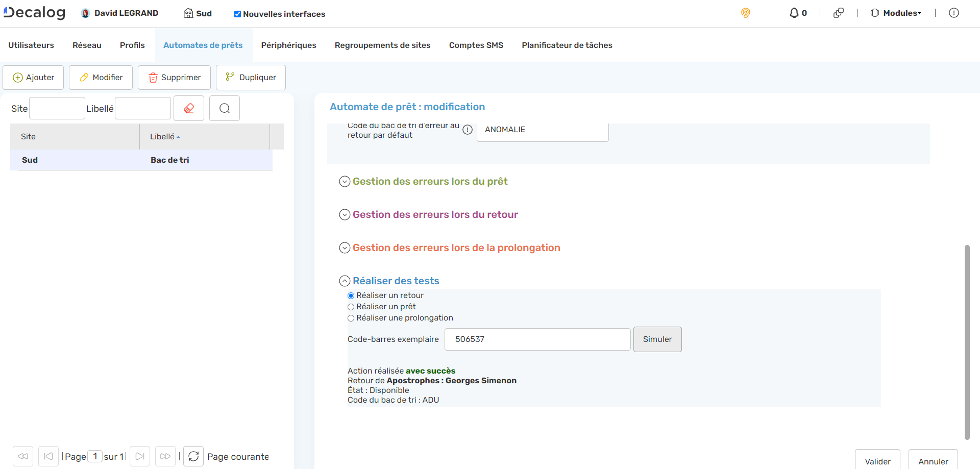The width and height of the screenshot is (980, 469).
Task: Open the Modules dropdown menu
Action: coord(896,13)
